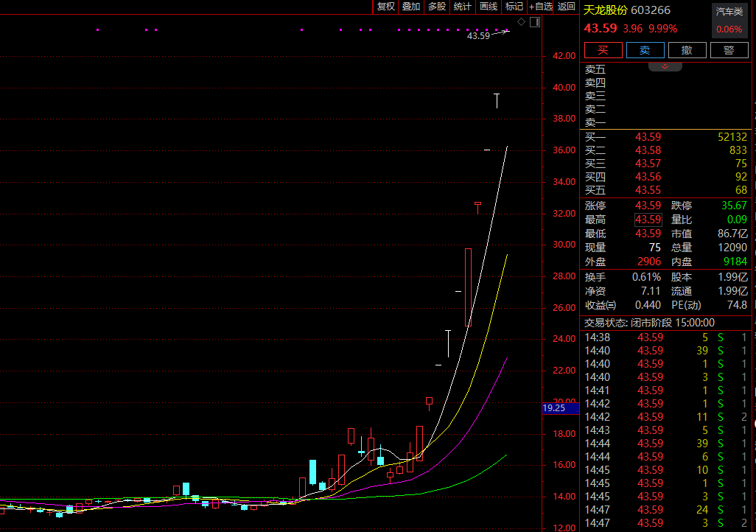Click the 警 alert button

[729, 50]
